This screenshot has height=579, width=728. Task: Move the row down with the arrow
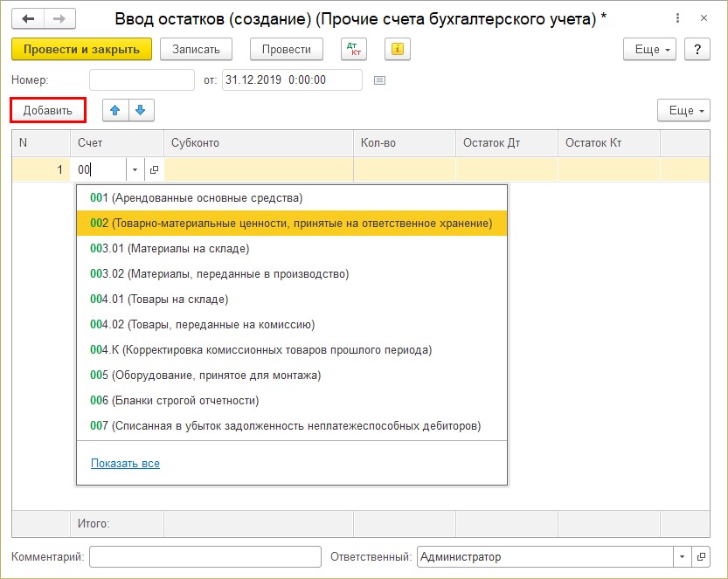[141, 110]
